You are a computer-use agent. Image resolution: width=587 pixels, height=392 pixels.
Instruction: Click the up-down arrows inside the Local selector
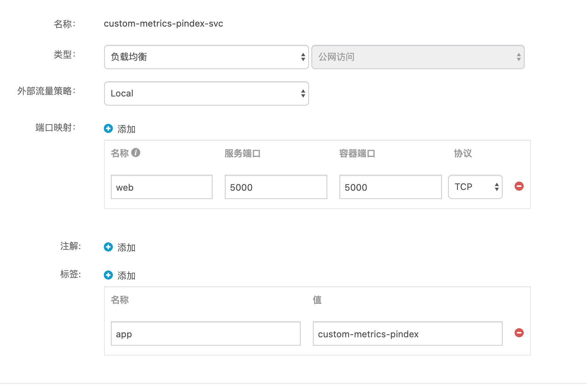(303, 93)
